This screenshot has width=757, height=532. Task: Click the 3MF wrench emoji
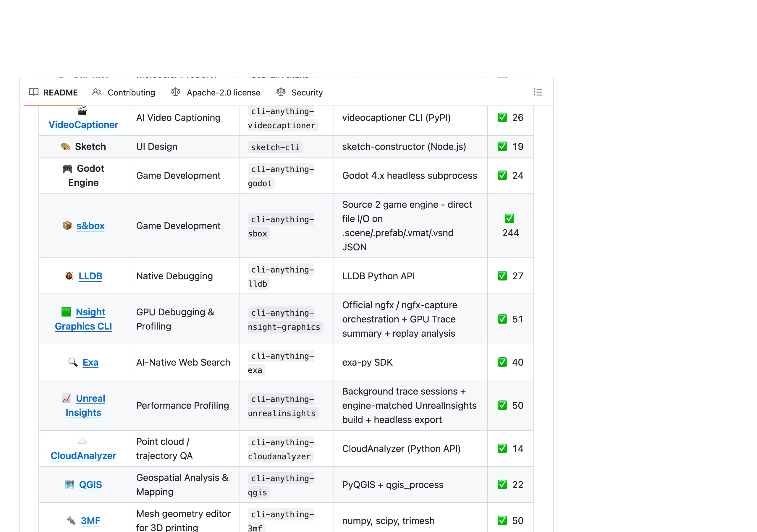click(x=71, y=520)
